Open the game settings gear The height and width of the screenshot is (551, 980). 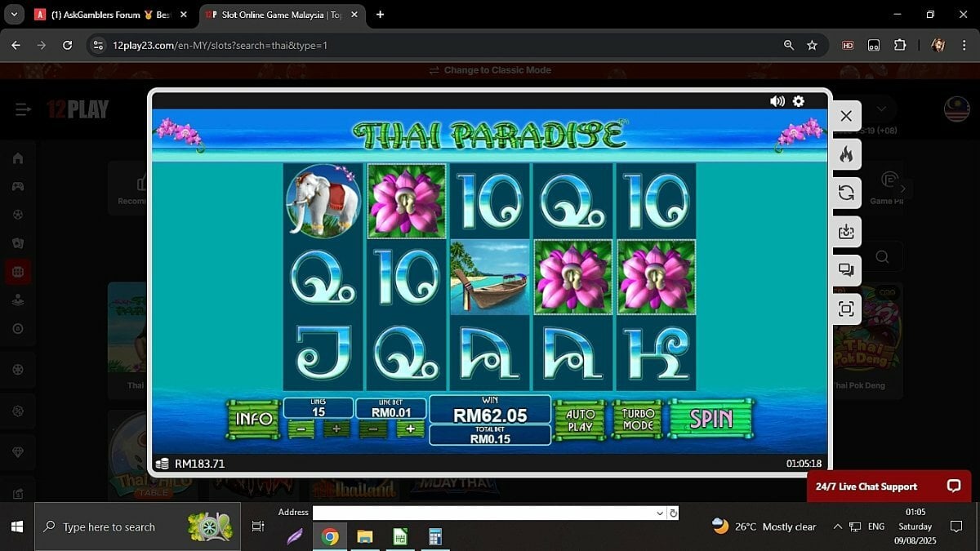pos(799,101)
